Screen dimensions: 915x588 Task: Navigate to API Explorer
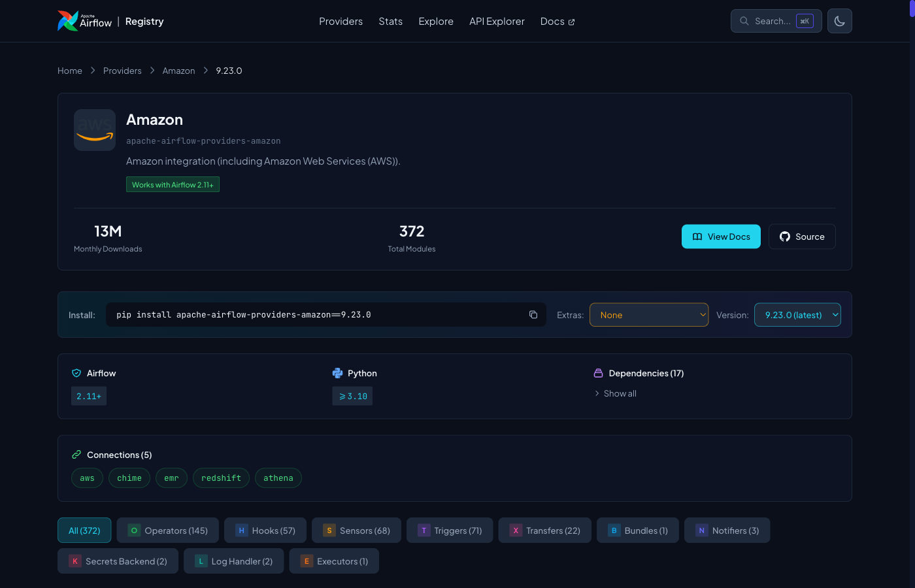[497, 21]
